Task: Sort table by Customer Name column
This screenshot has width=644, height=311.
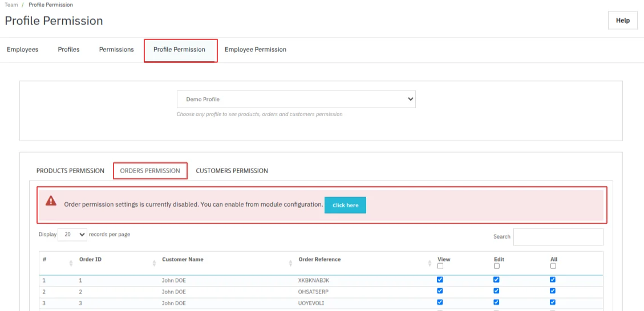Action: tap(290, 263)
